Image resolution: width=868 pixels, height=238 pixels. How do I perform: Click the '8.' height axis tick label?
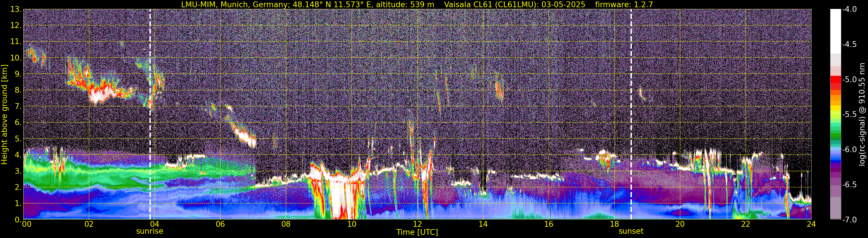click(18, 90)
